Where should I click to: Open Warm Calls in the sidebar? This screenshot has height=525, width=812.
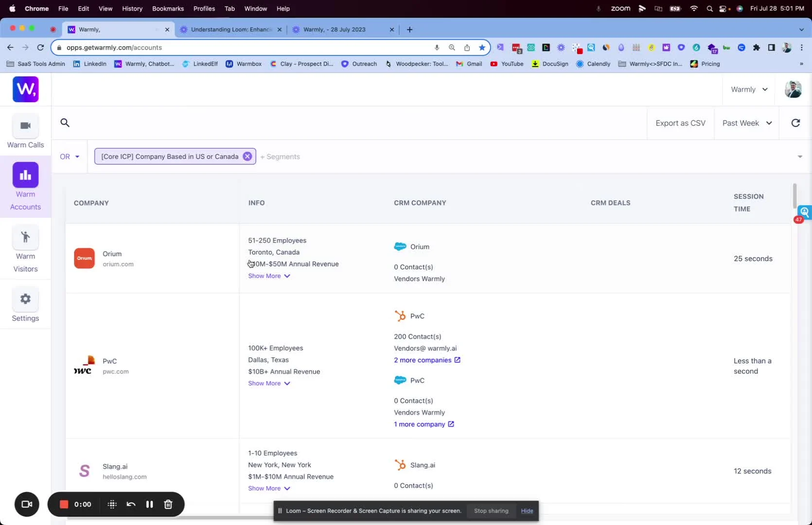25,131
